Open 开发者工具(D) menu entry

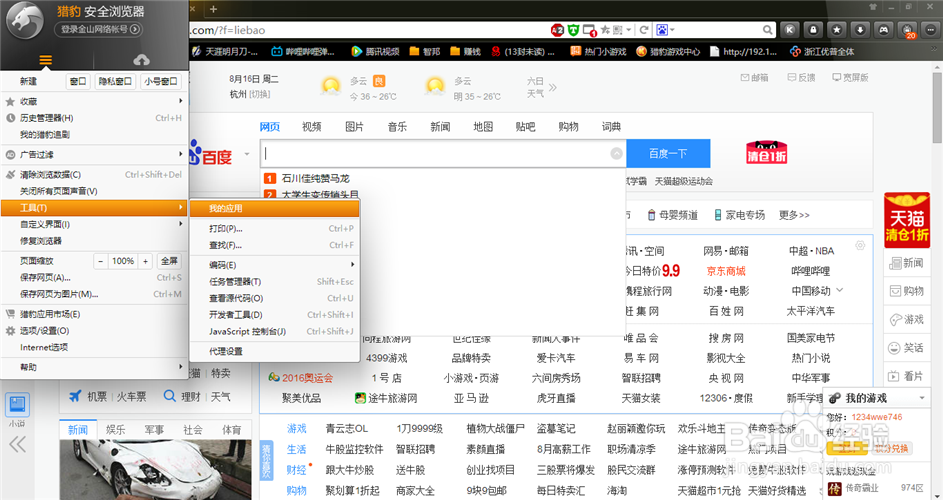(x=274, y=315)
